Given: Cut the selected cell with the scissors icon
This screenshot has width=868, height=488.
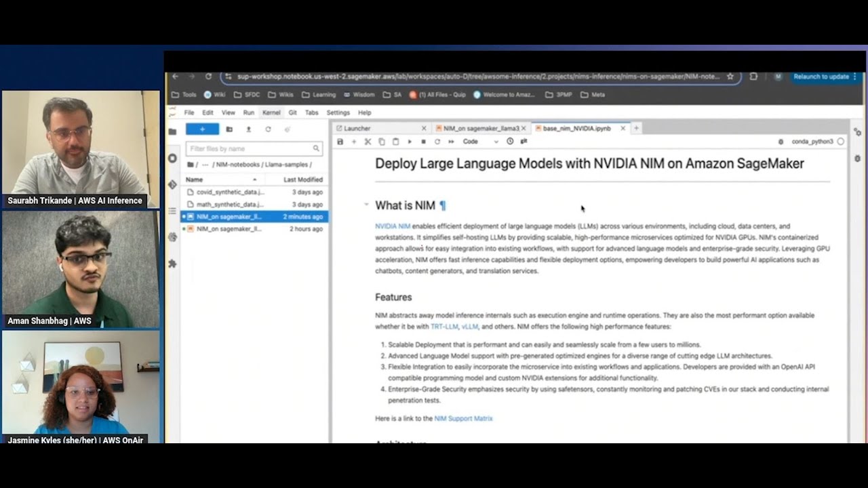Looking at the screenshot, I should click(368, 142).
